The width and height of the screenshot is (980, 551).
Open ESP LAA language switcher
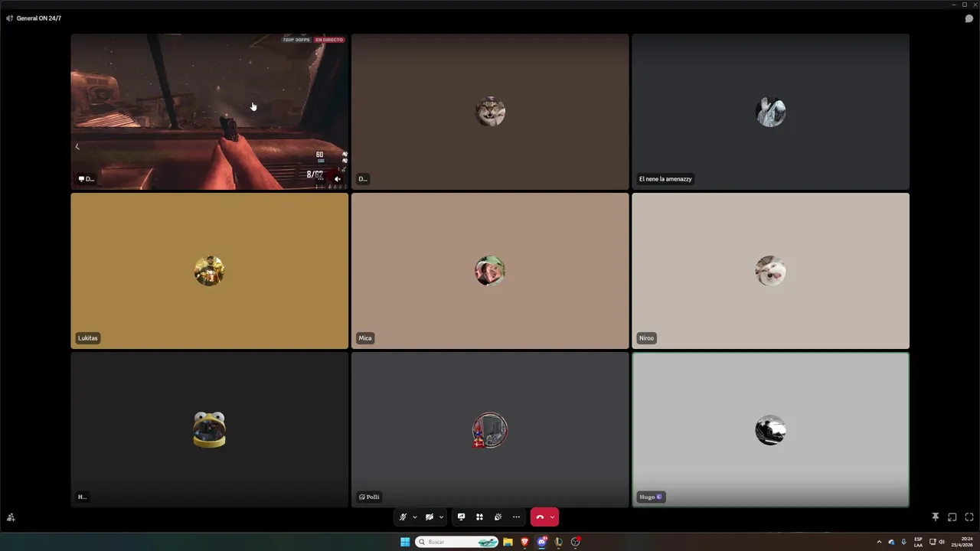pyautogui.click(x=918, y=542)
